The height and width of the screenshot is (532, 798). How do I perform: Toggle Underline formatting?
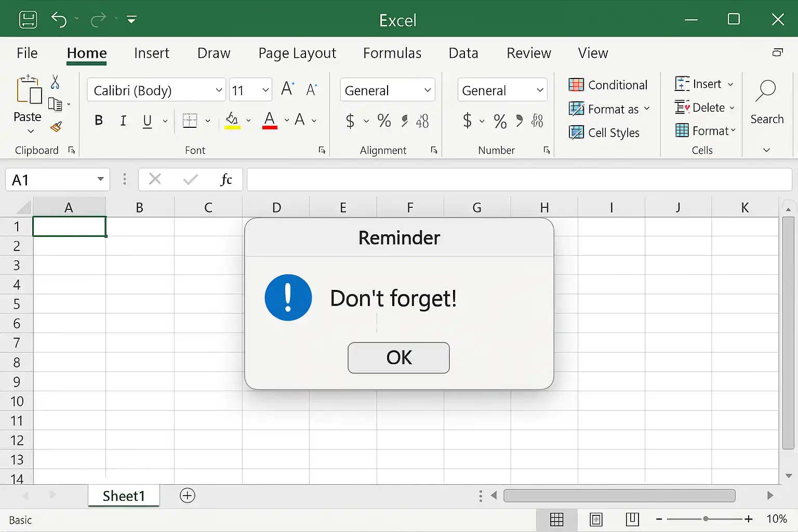(x=148, y=121)
